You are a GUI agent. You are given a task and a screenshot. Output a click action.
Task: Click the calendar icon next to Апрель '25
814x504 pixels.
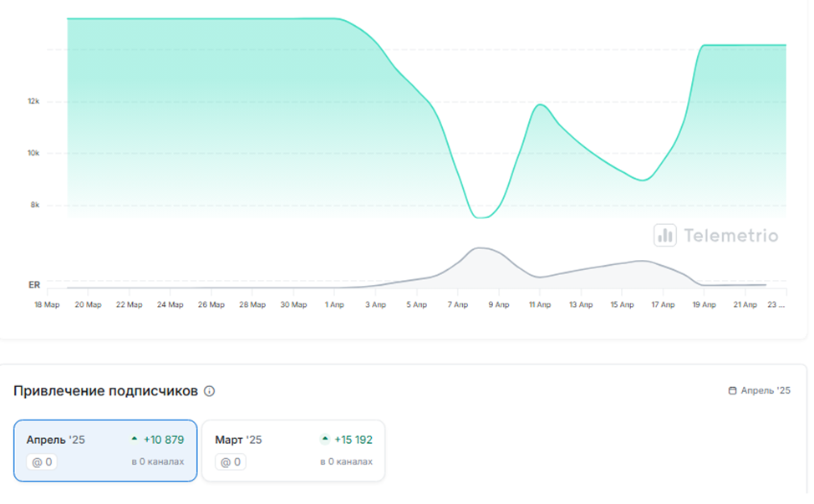733,390
